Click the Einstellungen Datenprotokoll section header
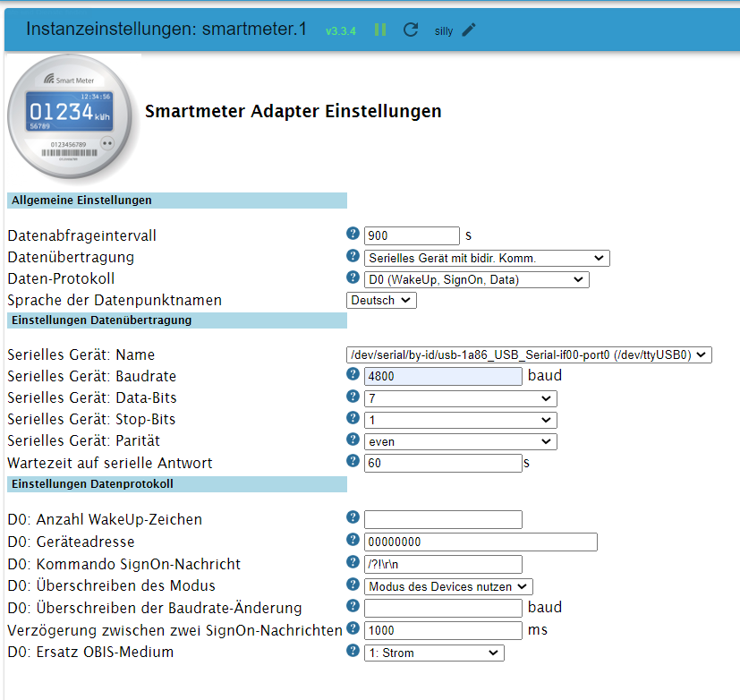 pyautogui.click(x=177, y=483)
